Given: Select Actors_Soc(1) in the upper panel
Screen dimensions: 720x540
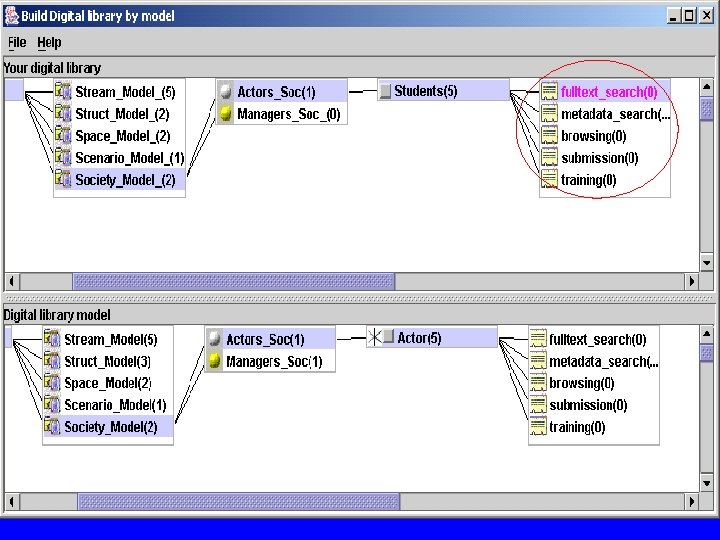Looking at the screenshot, I should [x=276, y=92].
